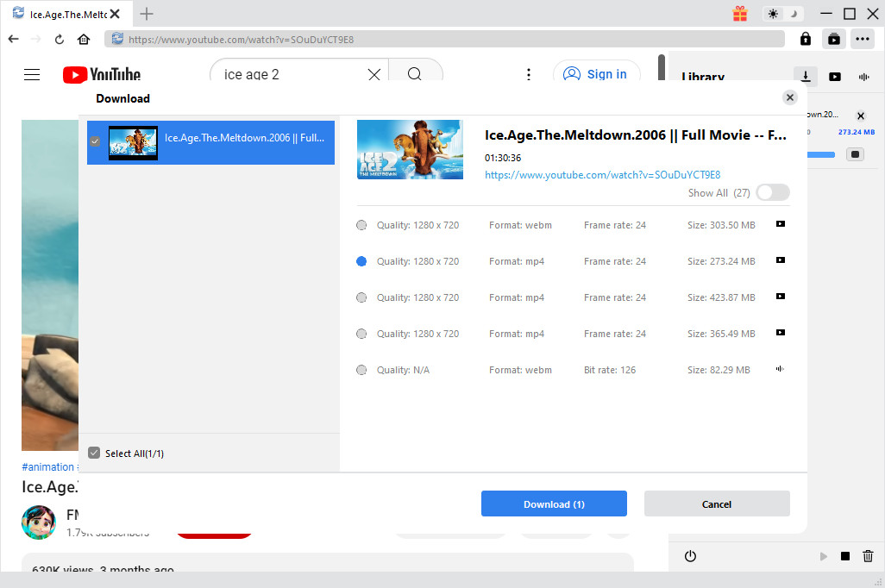Screen dimensions: 885x588
Task: Delete downloads with the trash icon
Action: (x=869, y=556)
